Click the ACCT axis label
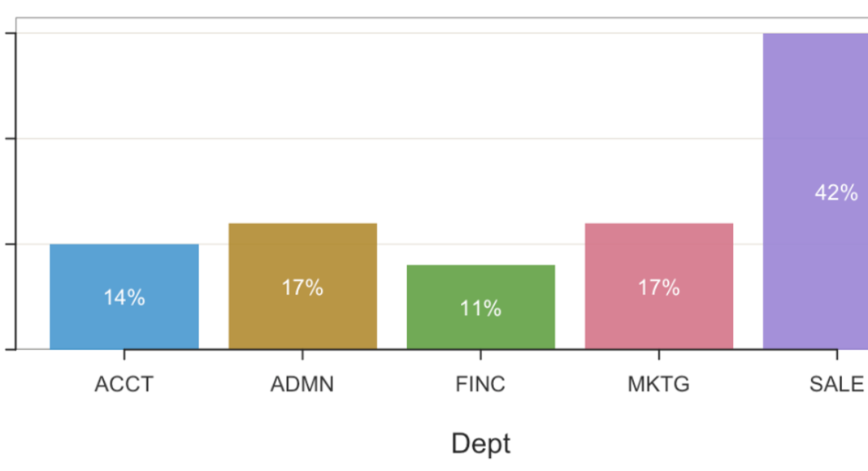Viewport: 868px width, 471px height. (x=124, y=384)
